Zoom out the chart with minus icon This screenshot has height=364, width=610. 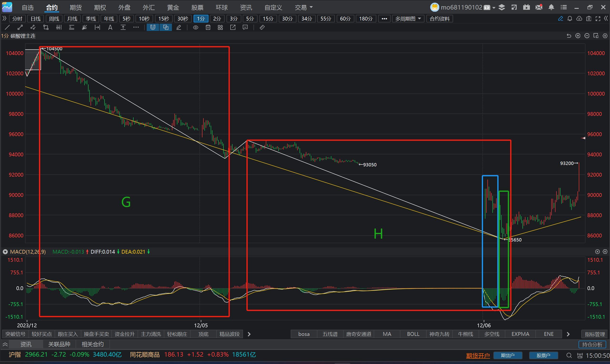[x=587, y=36]
